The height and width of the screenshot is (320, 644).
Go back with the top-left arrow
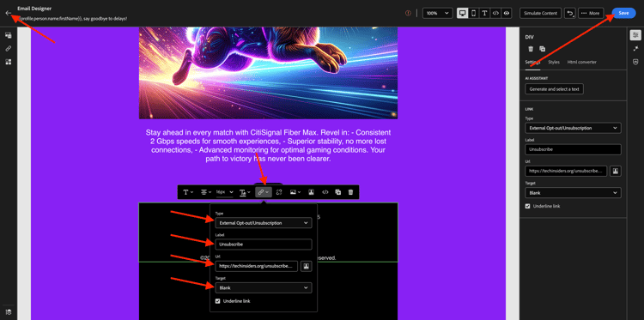pos(9,13)
